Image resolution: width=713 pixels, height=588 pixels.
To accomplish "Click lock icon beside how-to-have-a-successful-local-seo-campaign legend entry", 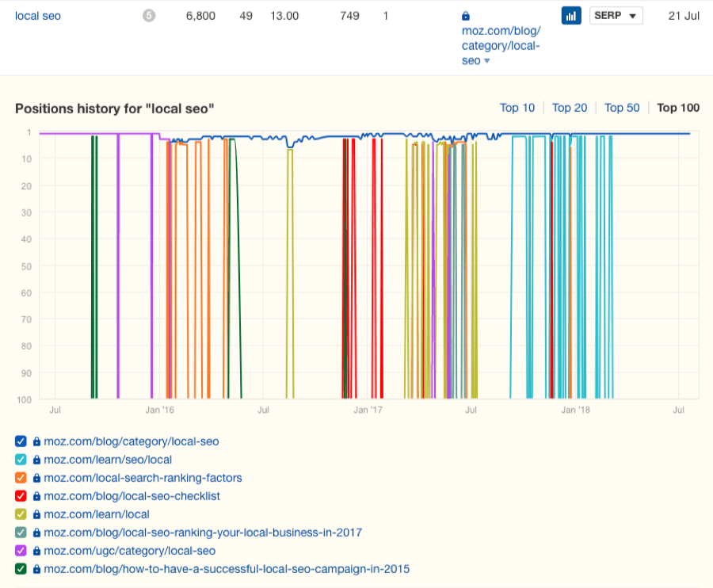I will [36, 569].
